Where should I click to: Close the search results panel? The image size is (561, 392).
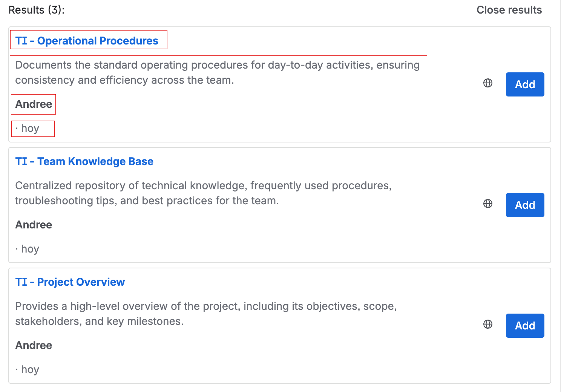(x=509, y=10)
